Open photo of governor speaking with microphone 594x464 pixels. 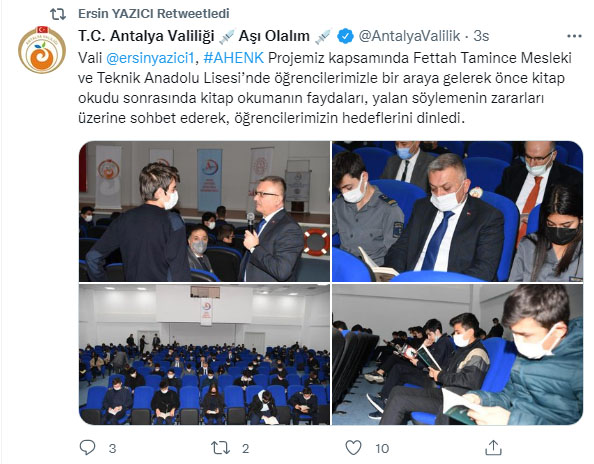[204, 211]
